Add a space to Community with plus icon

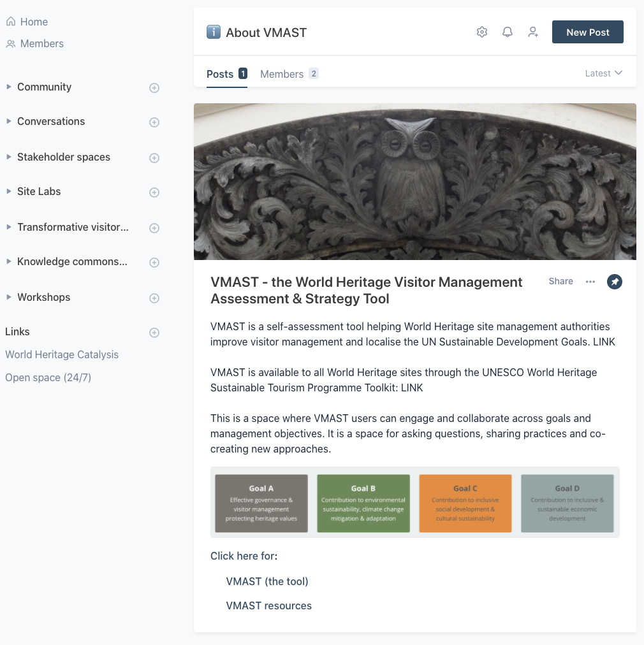pyautogui.click(x=154, y=88)
